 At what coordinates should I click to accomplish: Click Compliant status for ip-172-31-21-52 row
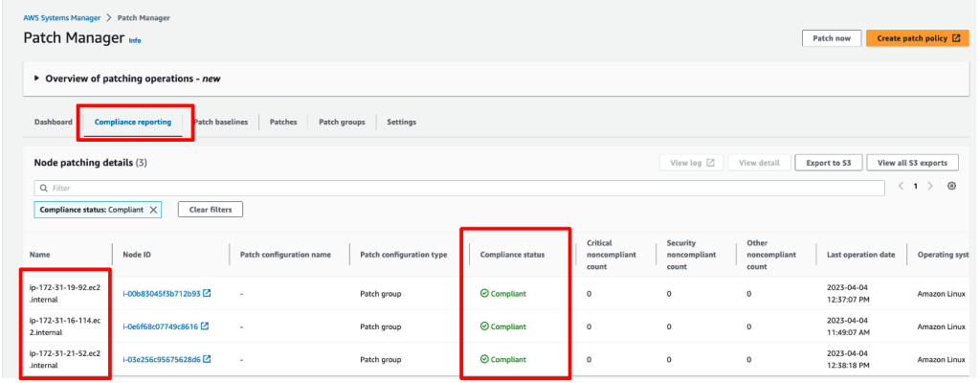[503, 359]
